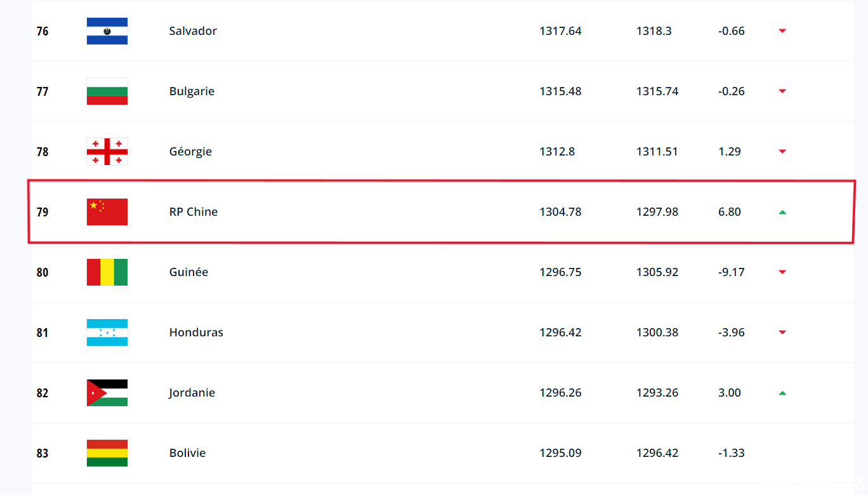Click the 1304.78 points value for RP Chine
Image resolution: width=868 pixels, height=495 pixels.
tap(560, 212)
